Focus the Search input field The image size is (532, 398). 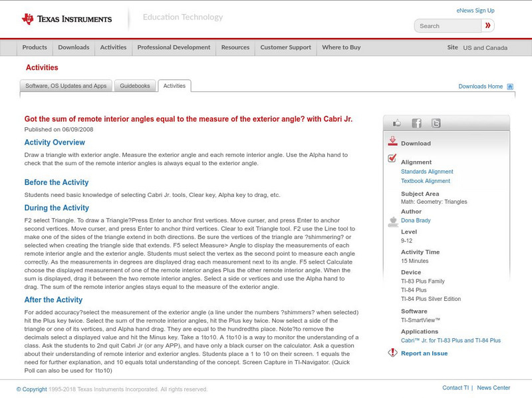448,26
